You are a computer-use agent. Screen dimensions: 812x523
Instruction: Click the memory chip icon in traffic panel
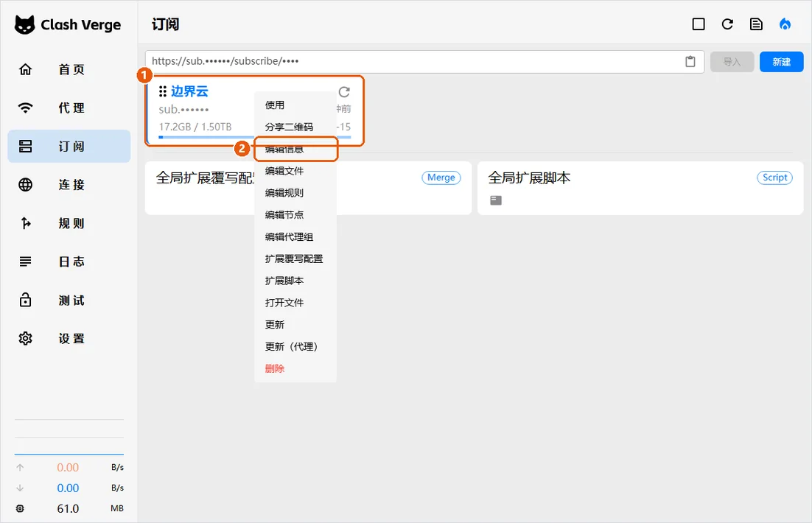coord(20,508)
